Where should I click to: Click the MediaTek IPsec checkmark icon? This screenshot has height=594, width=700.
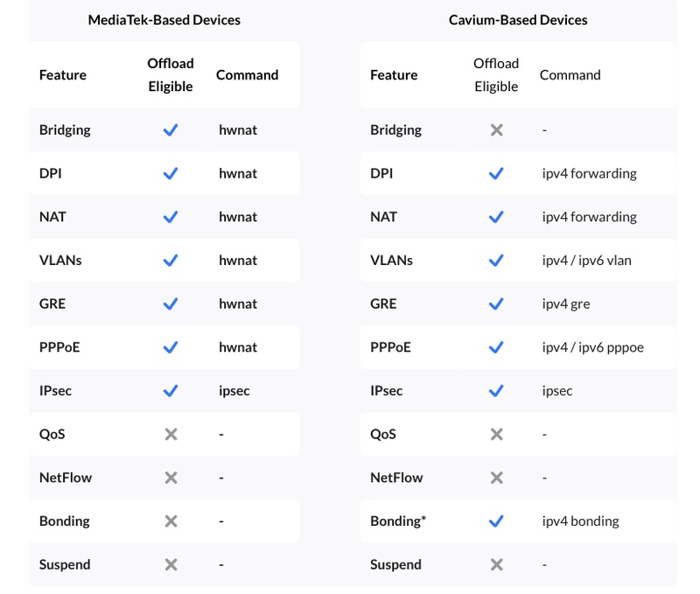pyautogui.click(x=171, y=390)
